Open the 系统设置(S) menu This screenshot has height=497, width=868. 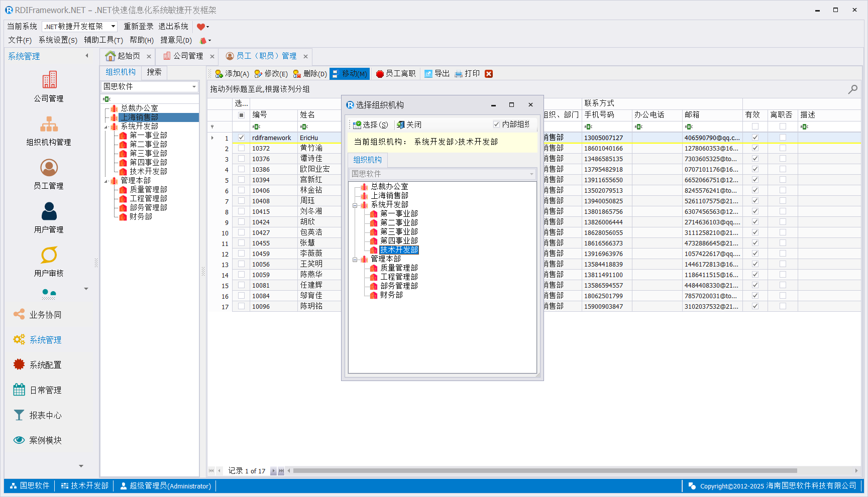coord(58,40)
